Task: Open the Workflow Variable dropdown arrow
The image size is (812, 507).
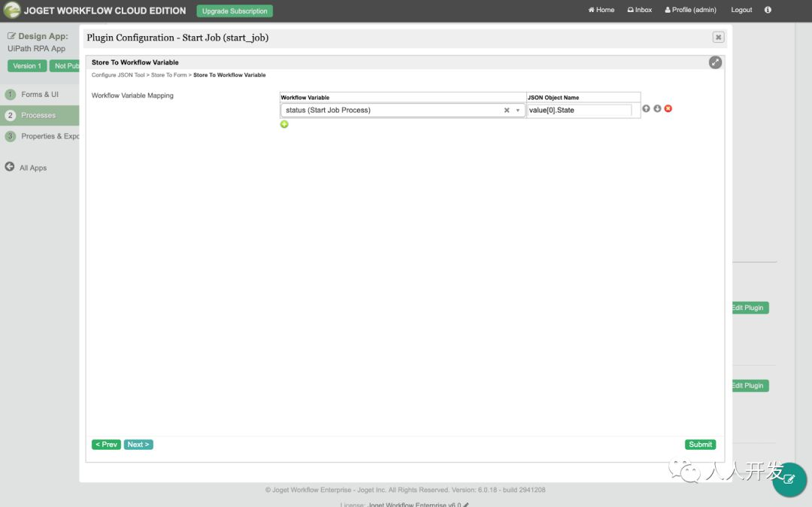Action: [x=518, y=111]
